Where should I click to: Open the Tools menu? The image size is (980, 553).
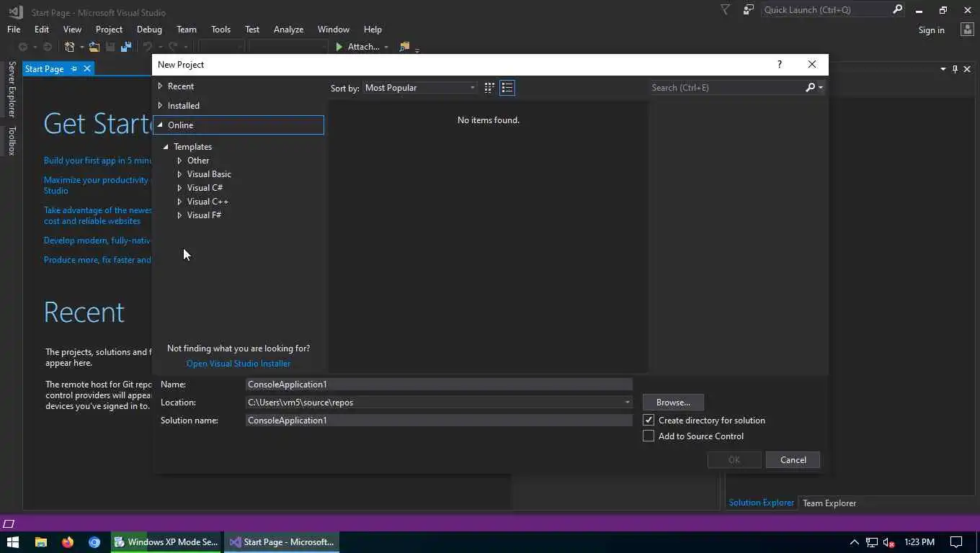220,30
